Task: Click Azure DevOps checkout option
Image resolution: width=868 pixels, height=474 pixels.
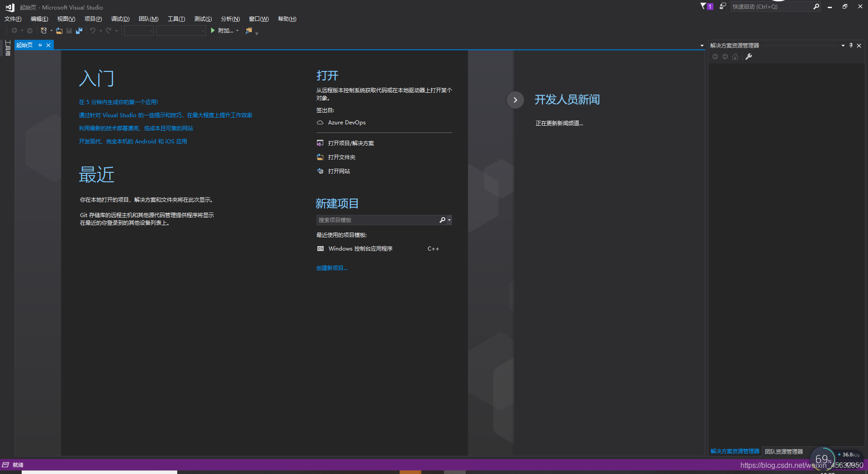Action: 341,123
